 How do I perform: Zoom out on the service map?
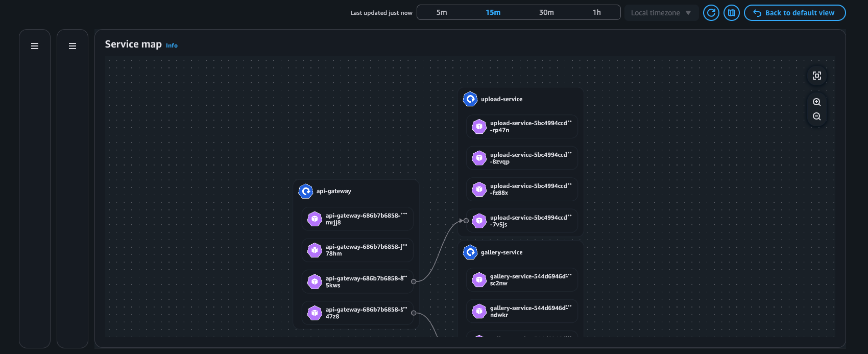(x=816, y=116)
